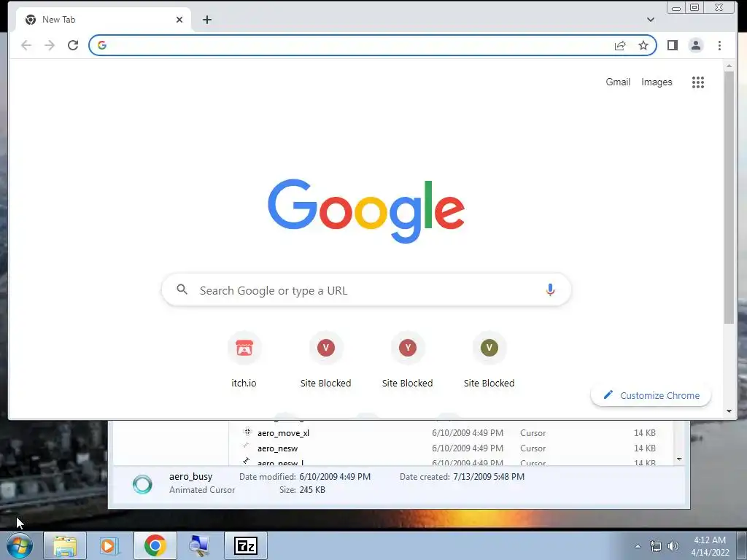Click the aero_busy cursor preview in Explorer
Viewport: 747px width, 560px height.
tap(142, 484)
